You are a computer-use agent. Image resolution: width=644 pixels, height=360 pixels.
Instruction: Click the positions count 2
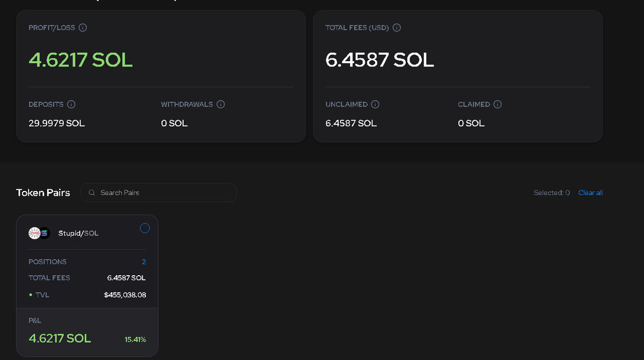tap(144, 262)
